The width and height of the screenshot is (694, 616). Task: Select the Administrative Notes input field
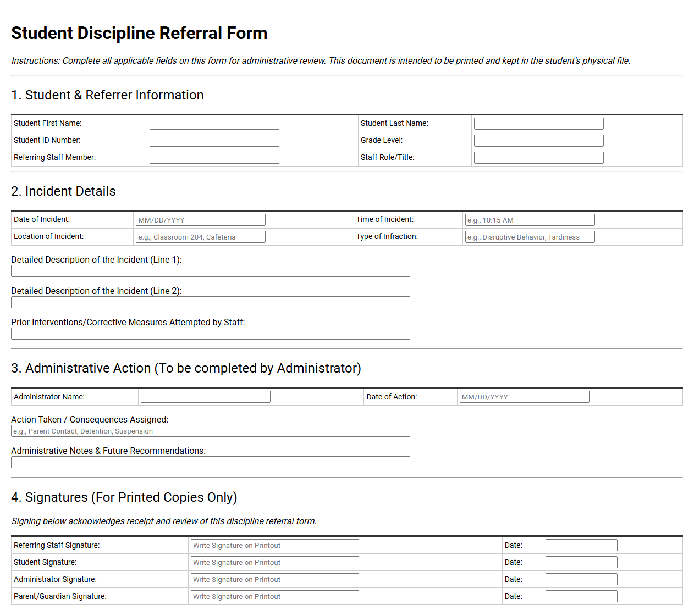[x=211, y=462]
